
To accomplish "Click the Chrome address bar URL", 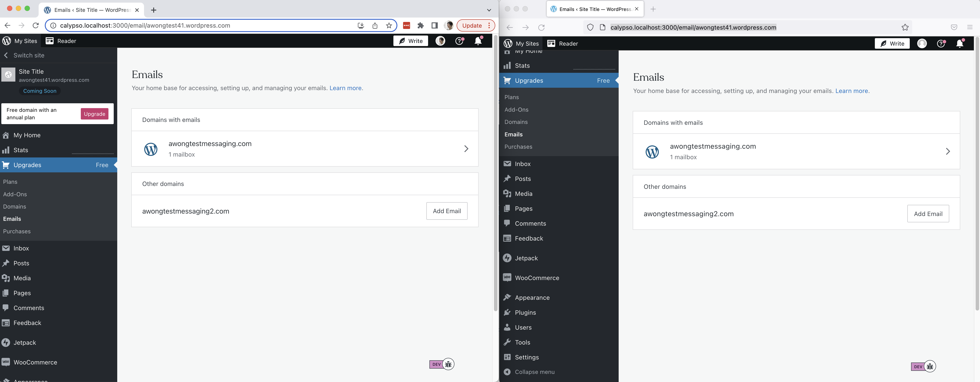I will click(145, 25).
